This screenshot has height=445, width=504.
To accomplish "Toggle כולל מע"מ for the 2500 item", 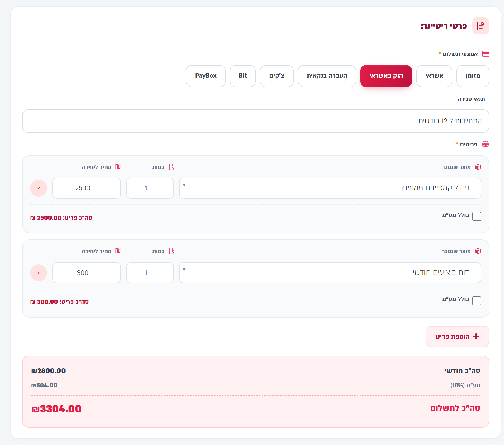I will [x=477, y=216].
